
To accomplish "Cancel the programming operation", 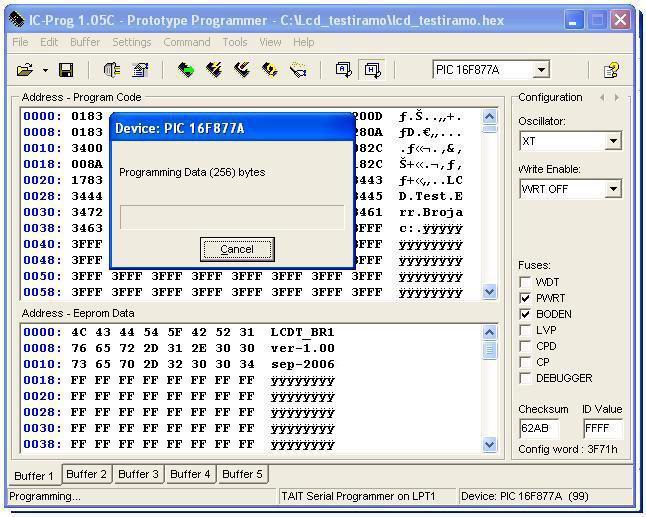I will (x=237, y=249).
